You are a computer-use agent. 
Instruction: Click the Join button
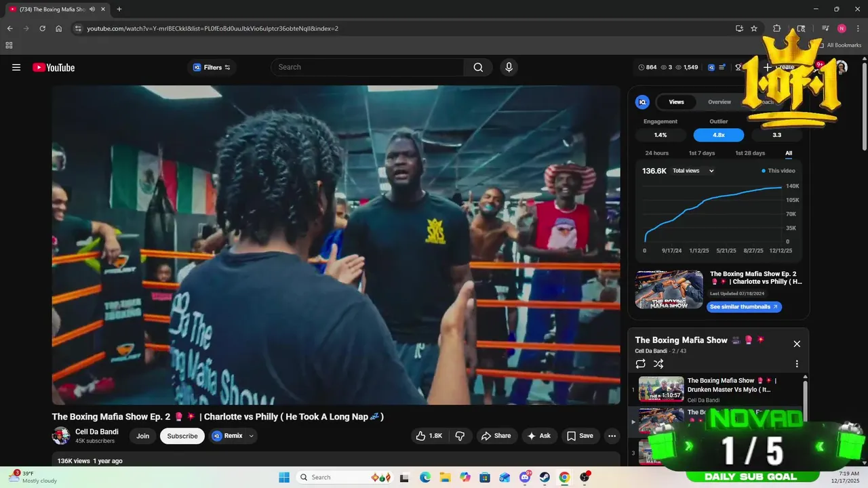coord(142,436)
